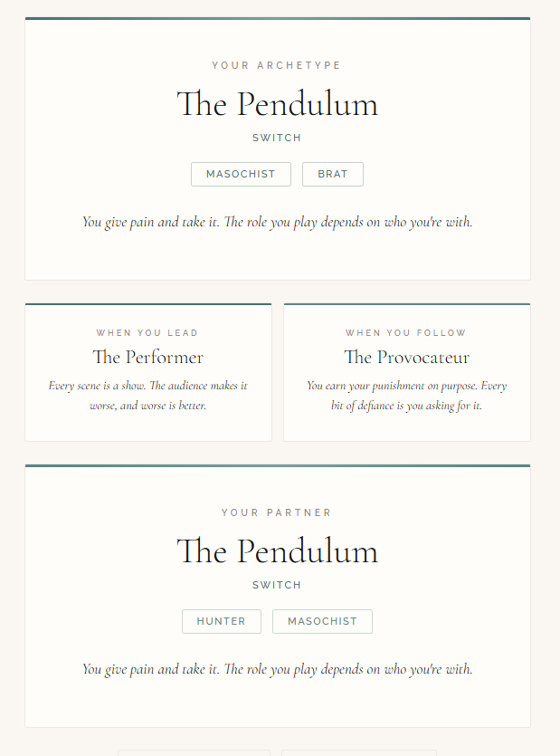Click SWITCH subtitle in Your Archetype card

pos(277,139)
